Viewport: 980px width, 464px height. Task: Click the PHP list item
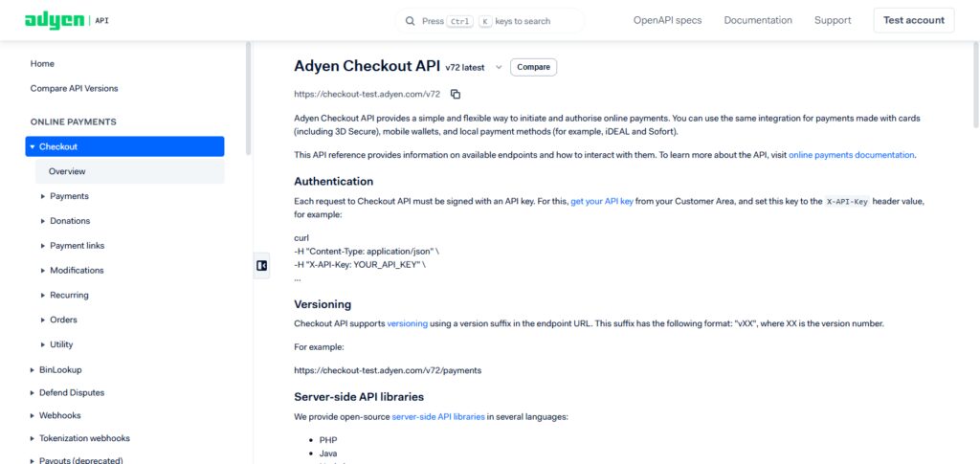pos(328,440)
